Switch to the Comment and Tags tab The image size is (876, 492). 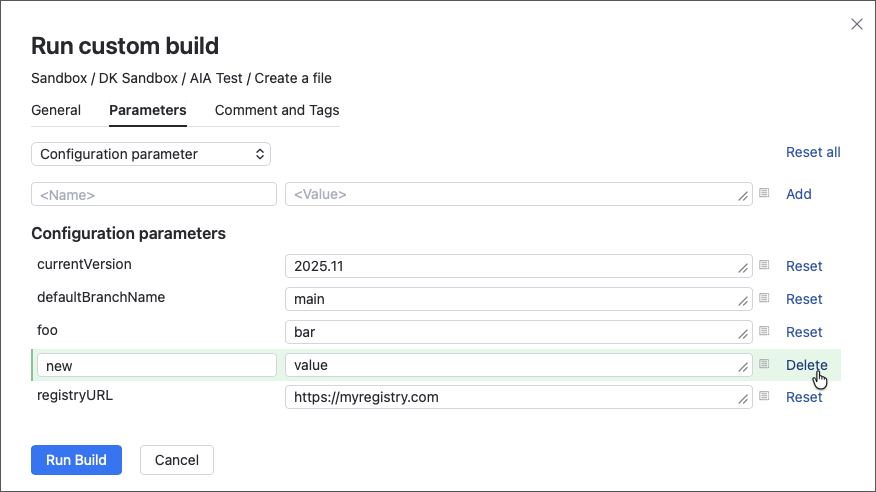tap(277, 110)
